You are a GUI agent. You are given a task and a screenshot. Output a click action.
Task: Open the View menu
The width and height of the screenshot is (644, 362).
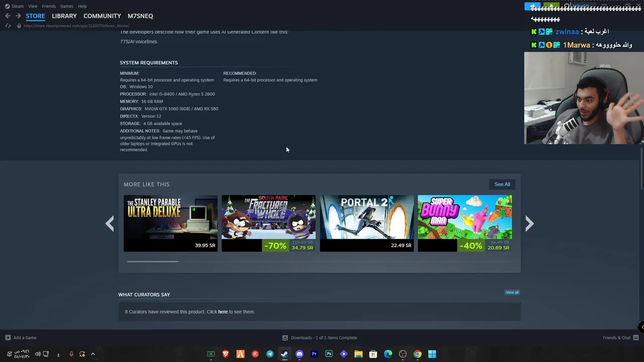point(33,6)
